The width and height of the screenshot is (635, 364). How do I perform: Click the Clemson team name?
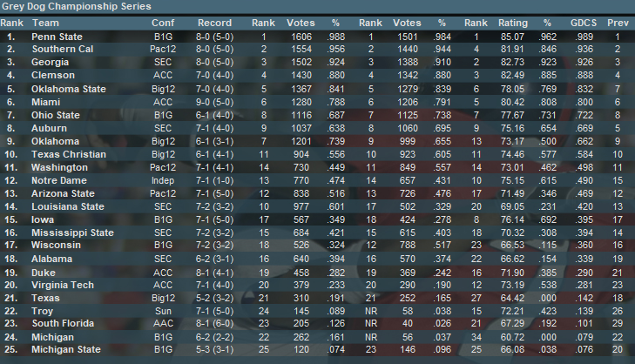click(53, 75)
